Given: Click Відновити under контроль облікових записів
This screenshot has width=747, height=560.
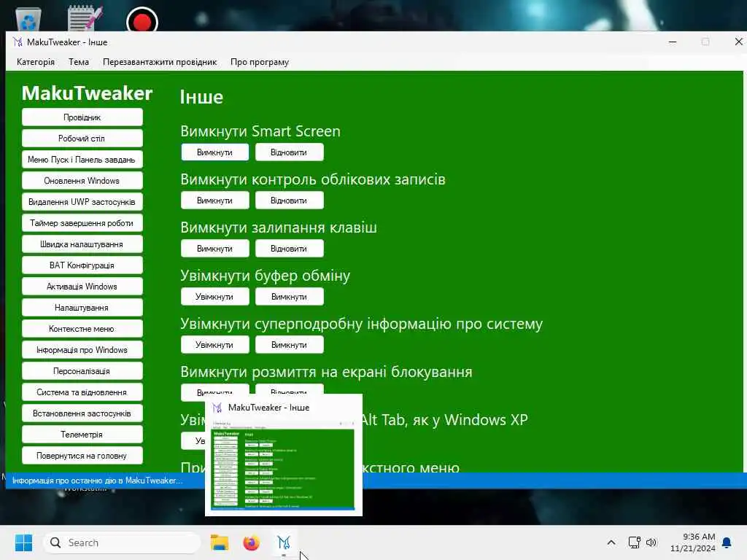Looking at the screenshot, I should point(289,201).
